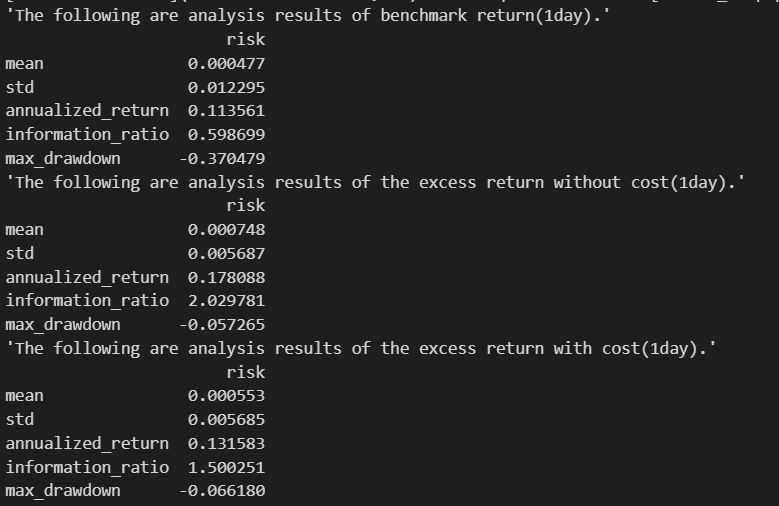The width and height of the screenshot is (779, 506).
Task: Click the information_ratio value 0.598699
Action: pyautogui.click(x=227, y=134)
